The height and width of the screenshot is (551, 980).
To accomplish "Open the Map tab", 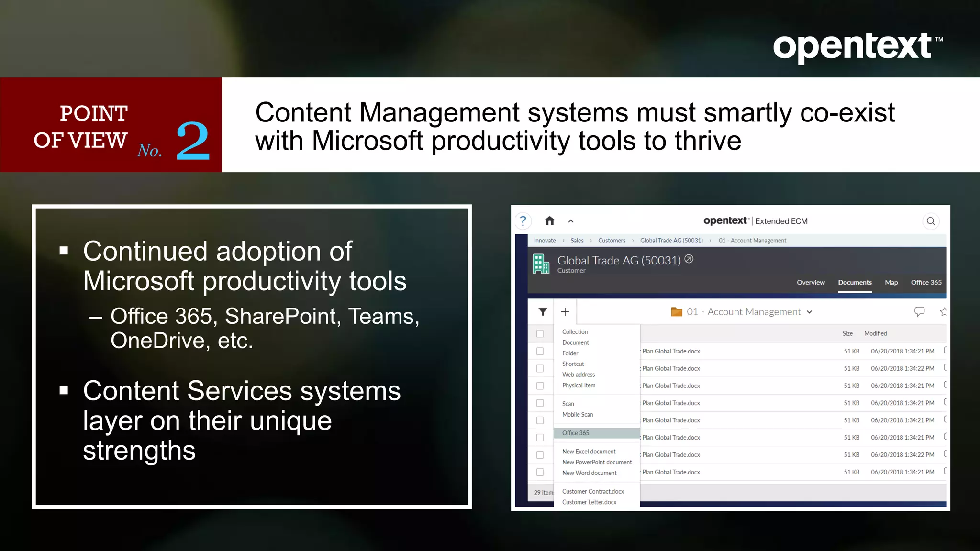I will (x=891, y=282).
